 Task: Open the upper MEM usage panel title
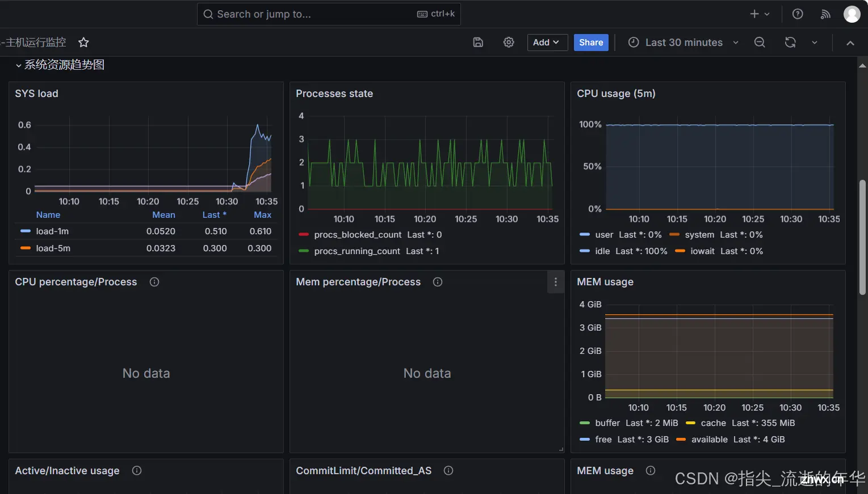coord(605,282)
